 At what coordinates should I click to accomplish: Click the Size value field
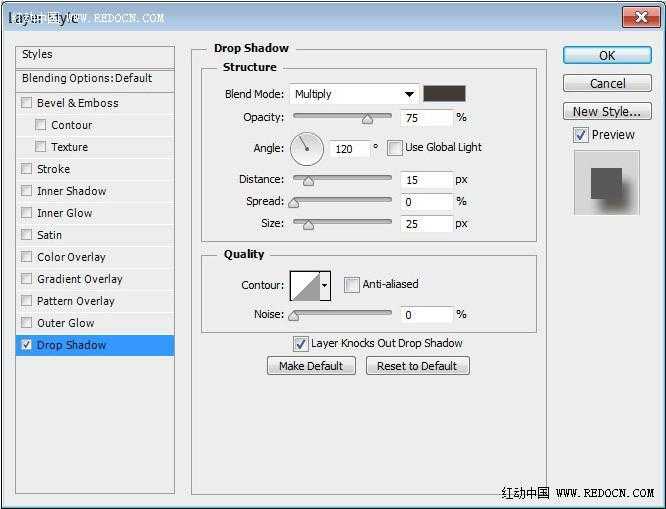[426, 224]
